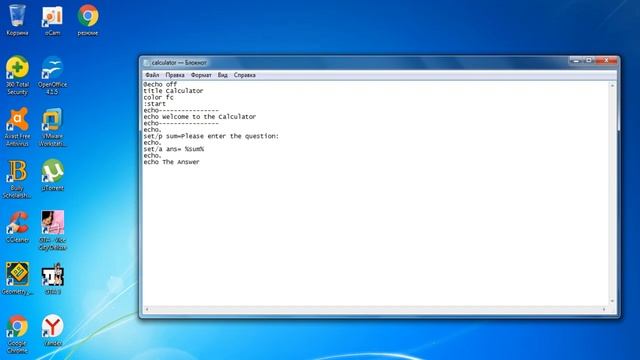This screenshot has width=640, height=360.
Task: Click the Notepad title bar icon
Action: point(147,62)
